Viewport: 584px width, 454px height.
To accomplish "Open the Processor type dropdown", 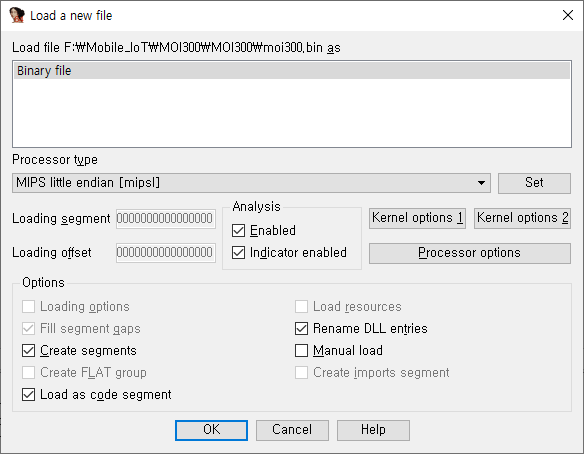I will [251, 183].
